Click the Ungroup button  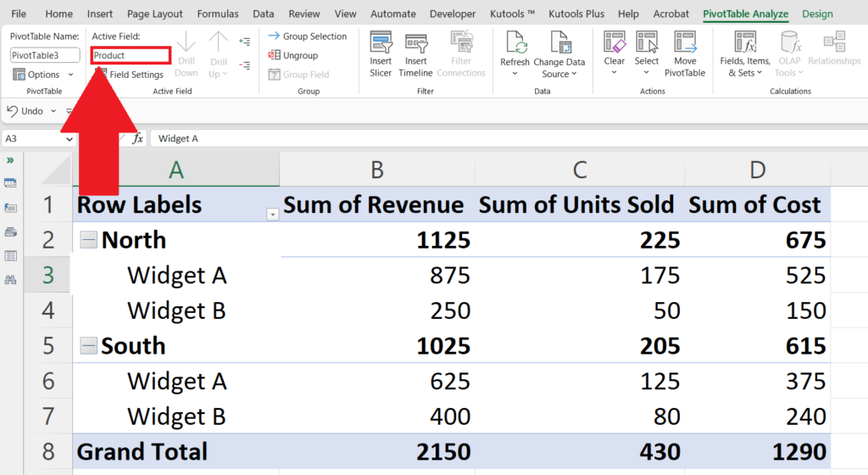pyautogui.click(x=292, y=55)
